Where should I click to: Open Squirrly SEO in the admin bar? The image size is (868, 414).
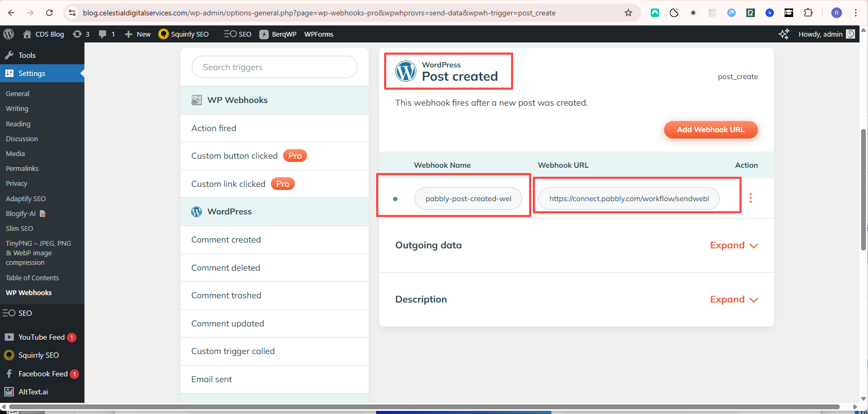(184, 34)
